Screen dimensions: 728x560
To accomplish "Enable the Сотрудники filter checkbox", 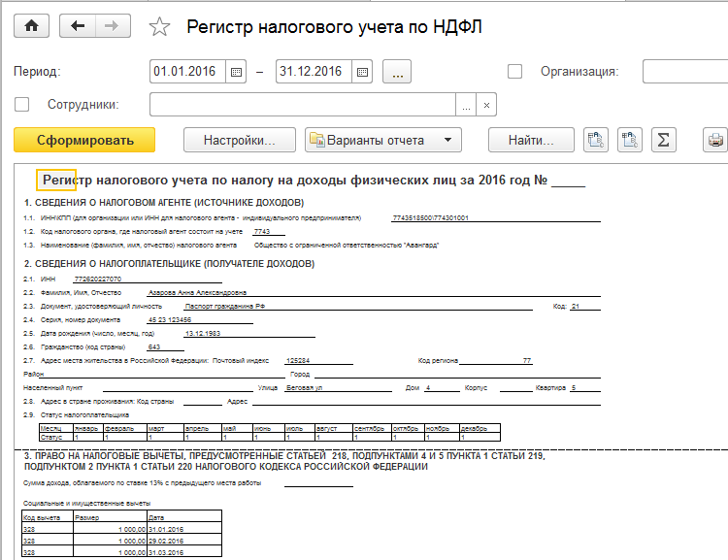I will [x=23, y=105].
